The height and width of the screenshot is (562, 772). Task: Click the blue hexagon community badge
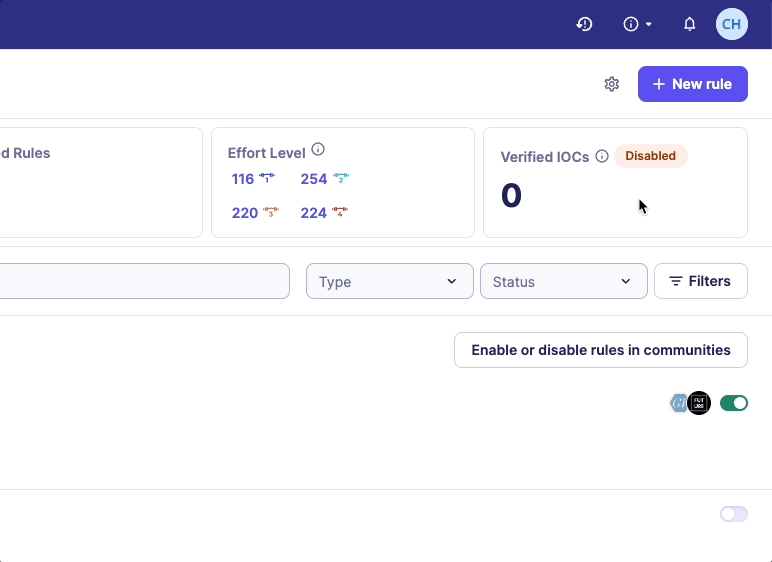[679, 403]
